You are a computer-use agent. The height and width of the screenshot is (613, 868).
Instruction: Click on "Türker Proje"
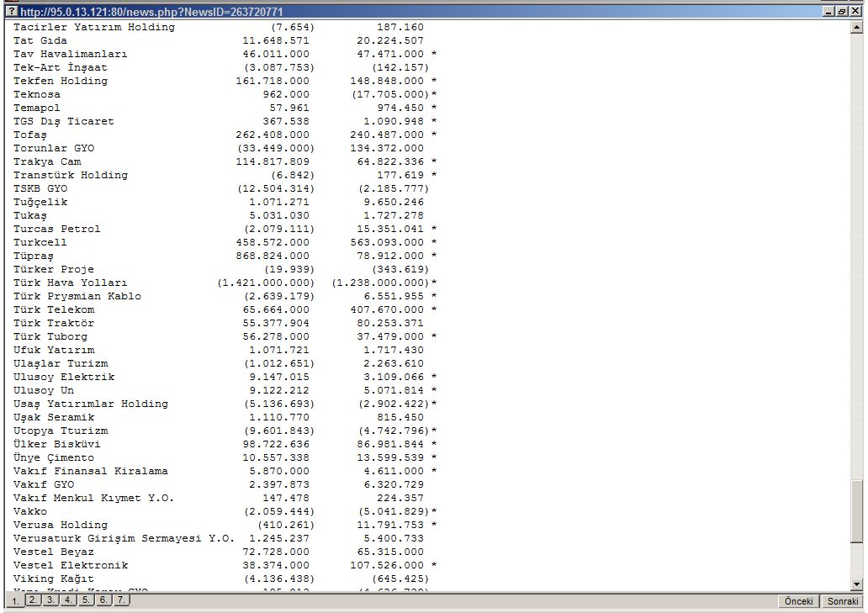pyautogui.click(x=54, y=269)
